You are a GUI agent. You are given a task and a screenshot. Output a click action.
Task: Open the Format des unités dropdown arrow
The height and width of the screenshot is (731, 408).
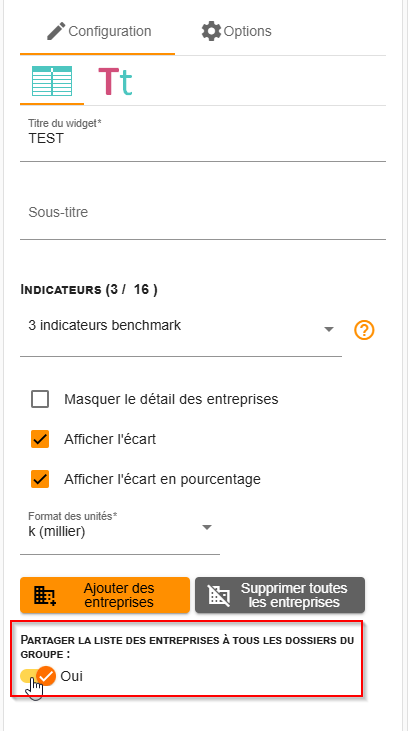pyautogui.click(x=207, y=528)
